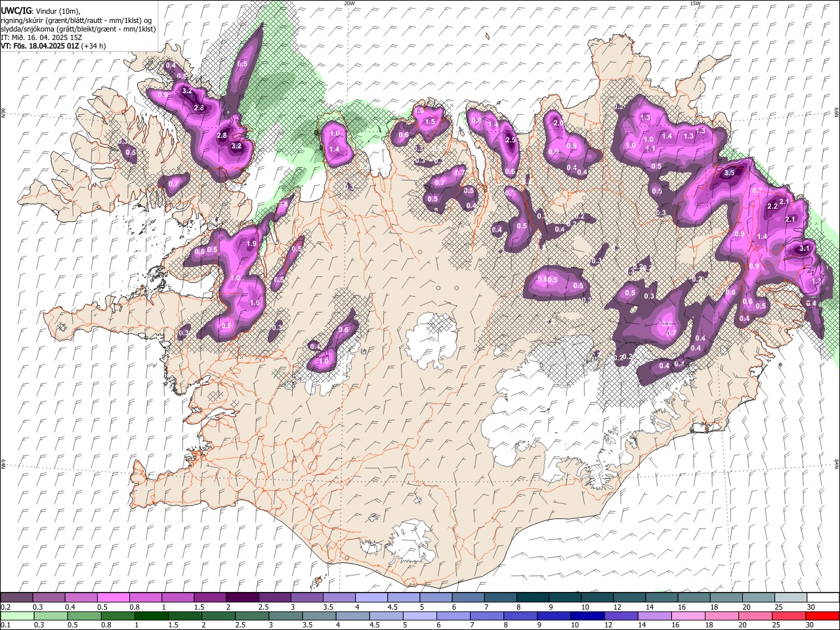The image size is (840, 630).
Task: Click the 25 label in the lower legend row
Action: [775, 625]
